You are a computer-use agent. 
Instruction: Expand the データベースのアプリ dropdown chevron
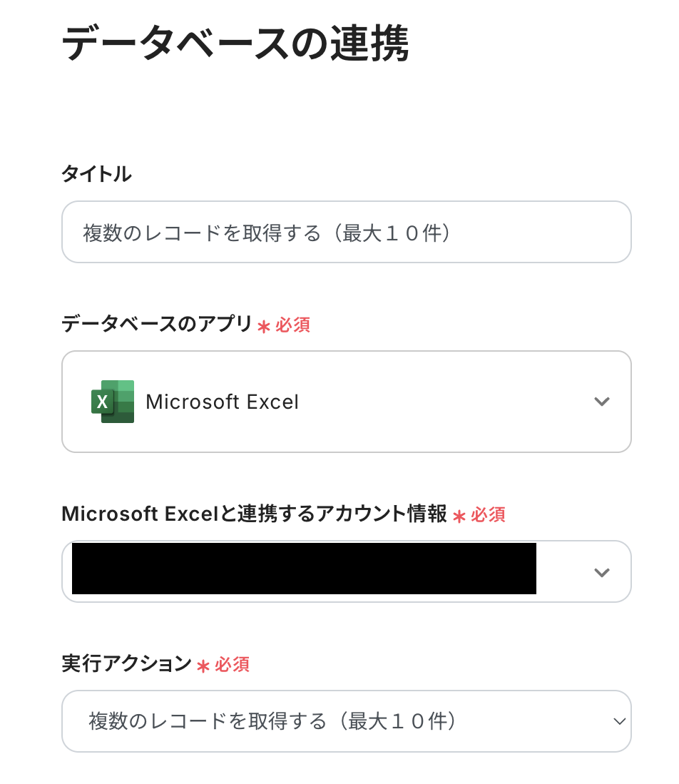[x=602, y=402]
